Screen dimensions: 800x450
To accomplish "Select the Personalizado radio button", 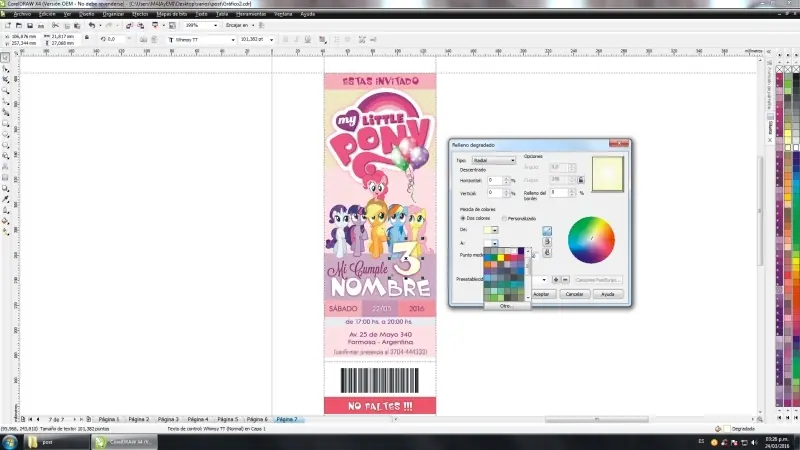I will [x=504, y=218].
